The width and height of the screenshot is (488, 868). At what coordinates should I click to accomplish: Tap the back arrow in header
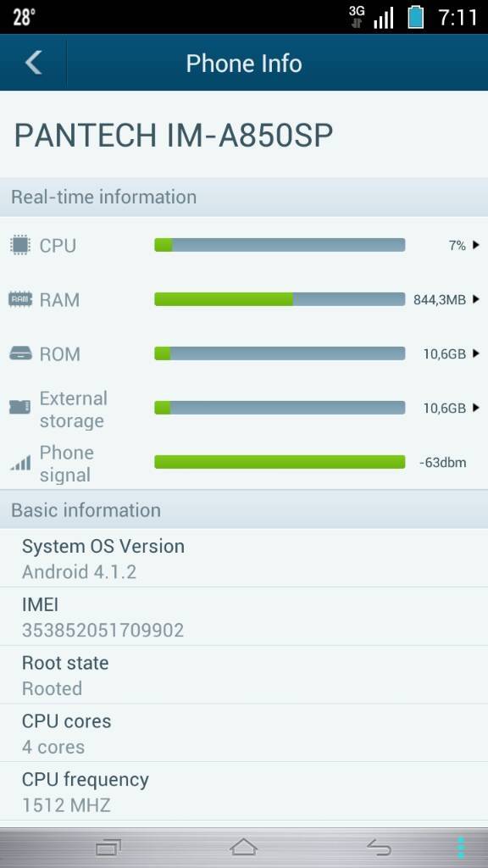pyautogui.click(x=33, y=63)
